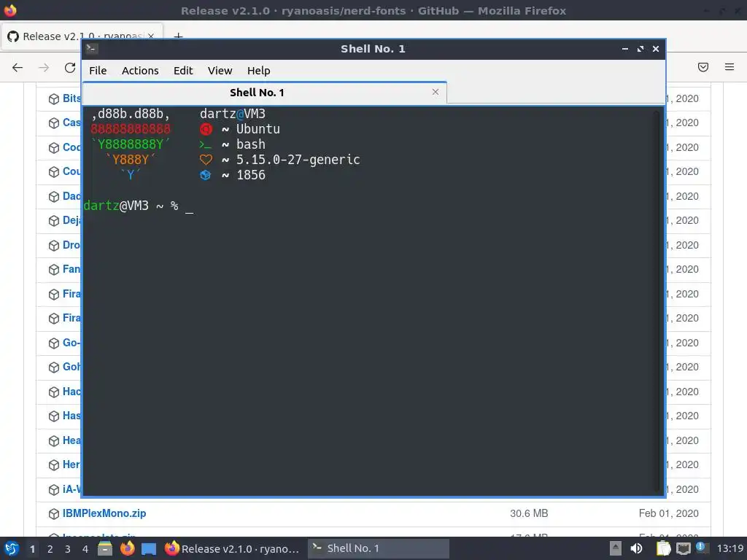Open a new Firefox tab
This screenshot has height=560, width=747.
tap(178, 36)
